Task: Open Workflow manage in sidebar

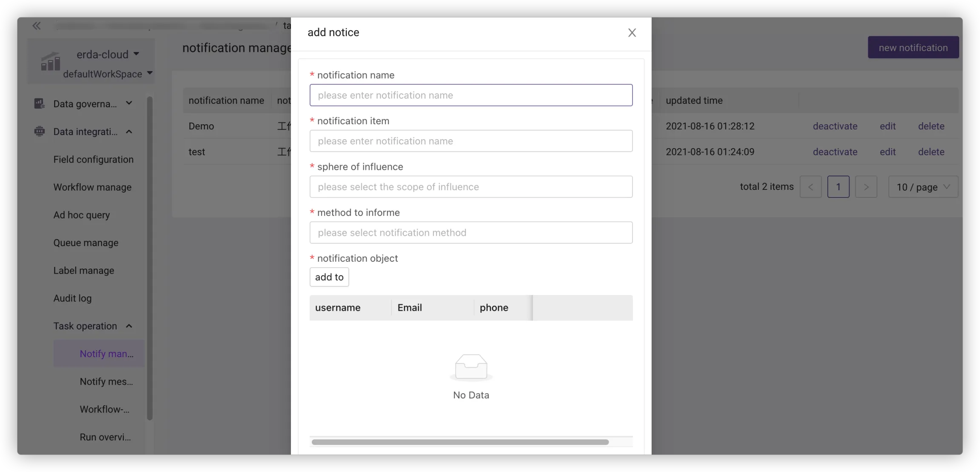Action: coord(92,187)
